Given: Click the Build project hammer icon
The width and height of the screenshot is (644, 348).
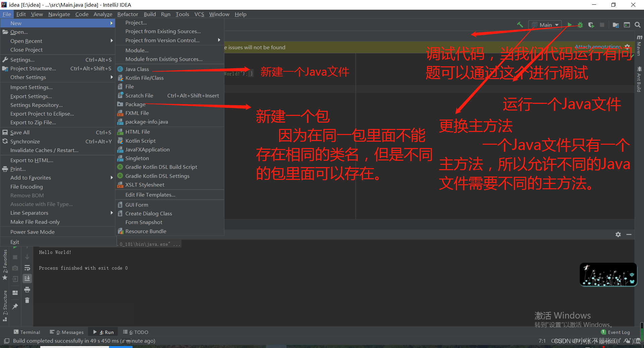Looking at the screenshot, I should tap(520, 25).
